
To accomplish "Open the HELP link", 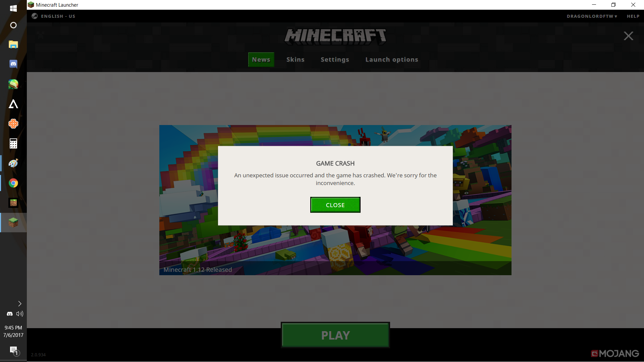I will click(633, 16).
